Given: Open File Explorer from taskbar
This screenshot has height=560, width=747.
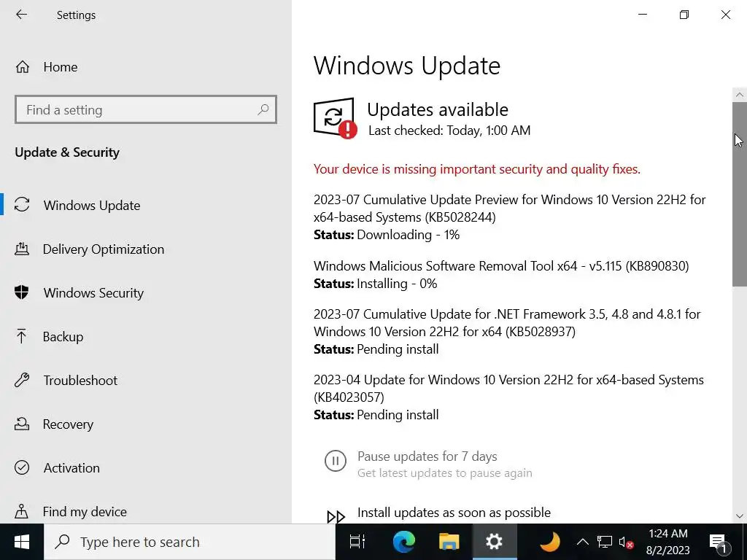Looking at the screenshot, I should (x=449, y=542).
